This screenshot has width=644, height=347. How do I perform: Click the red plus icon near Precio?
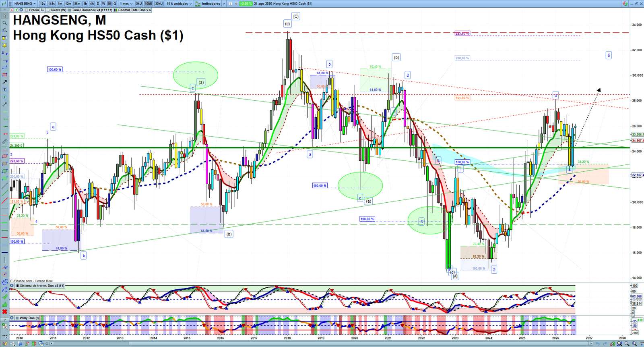coord(12,10)
